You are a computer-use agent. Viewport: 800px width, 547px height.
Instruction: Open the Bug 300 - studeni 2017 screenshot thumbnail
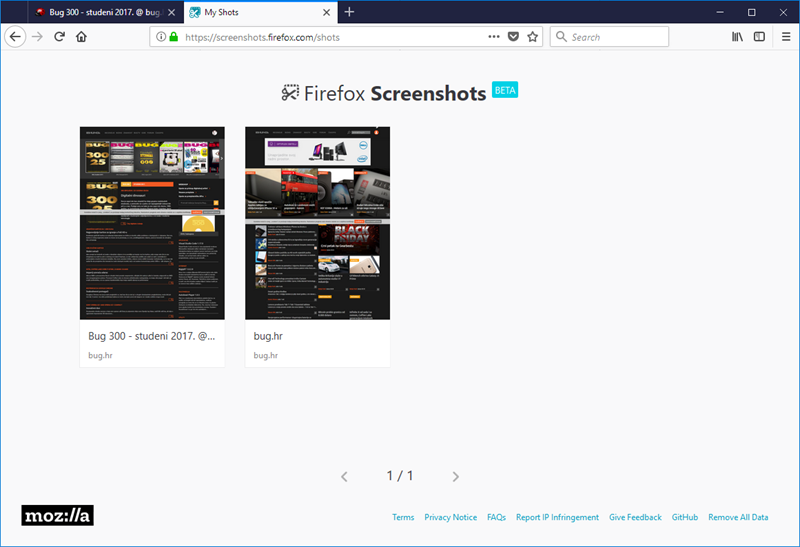152,223
